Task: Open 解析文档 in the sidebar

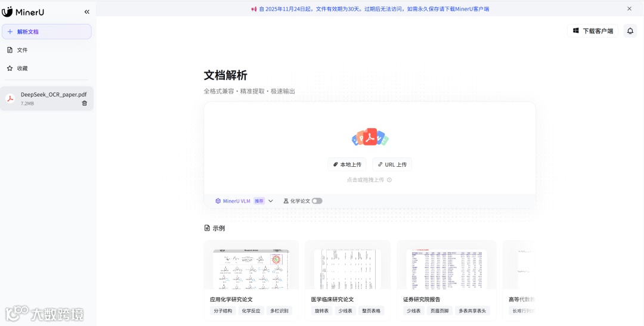Action: click(47, 32)
